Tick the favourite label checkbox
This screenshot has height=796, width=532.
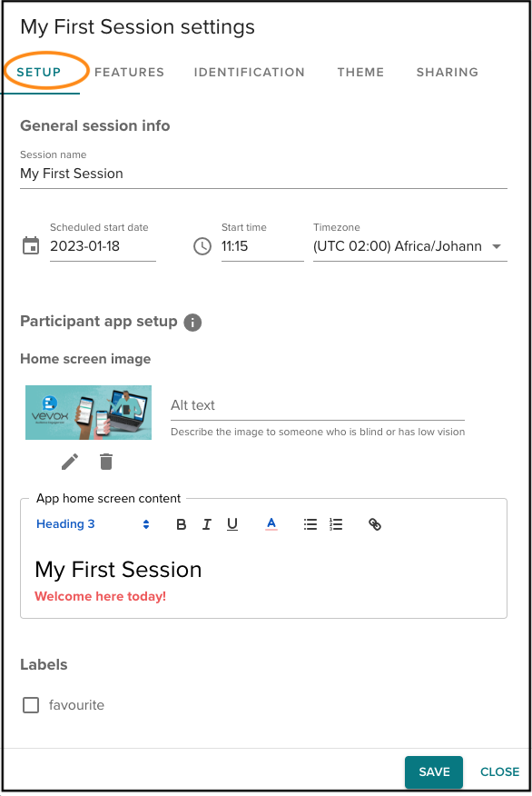(x=31, y=705)
